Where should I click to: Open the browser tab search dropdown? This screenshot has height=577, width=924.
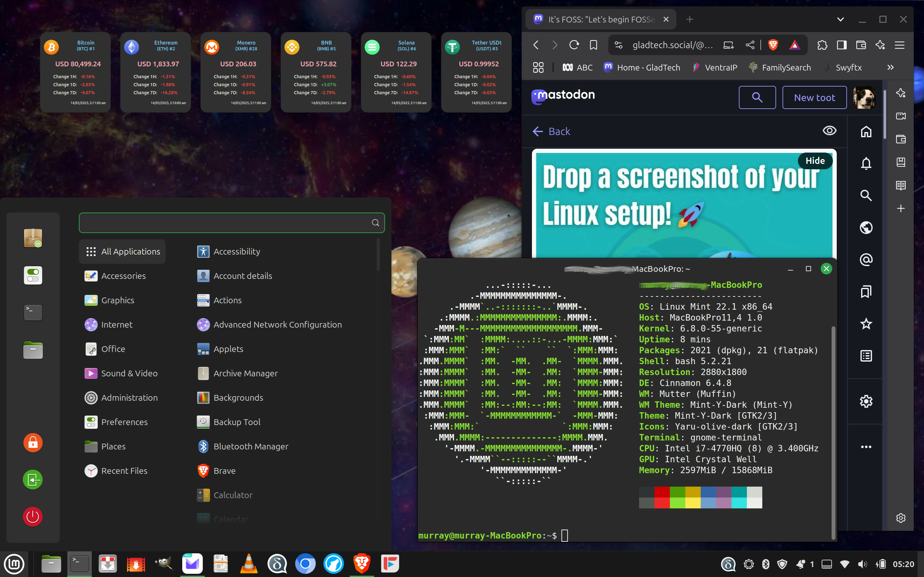pyautogui.click(x=840, y=19)
